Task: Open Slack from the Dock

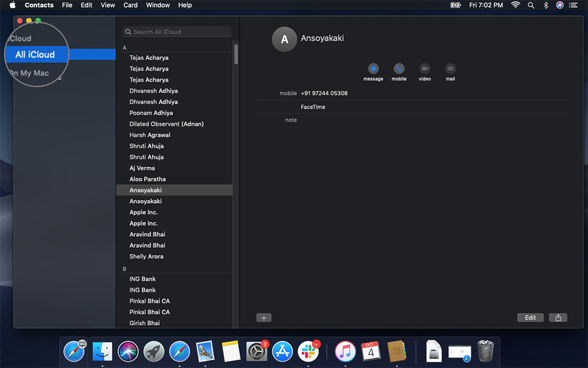Action: (x=309, y=351)
